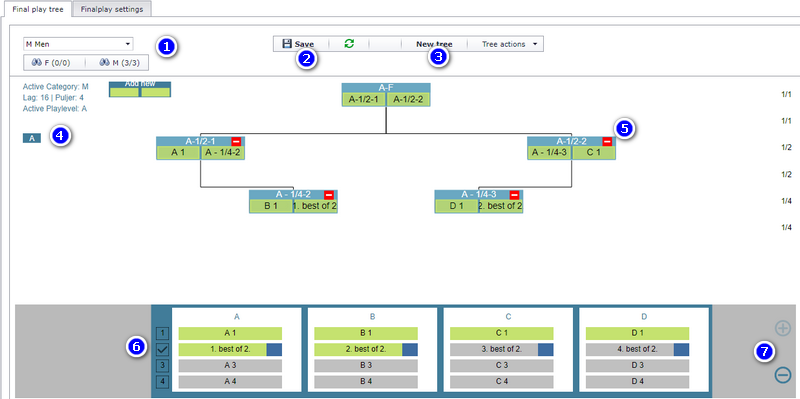Select the Final play tree tab
The height and width of the screenshot is (399, 800).
38,9
